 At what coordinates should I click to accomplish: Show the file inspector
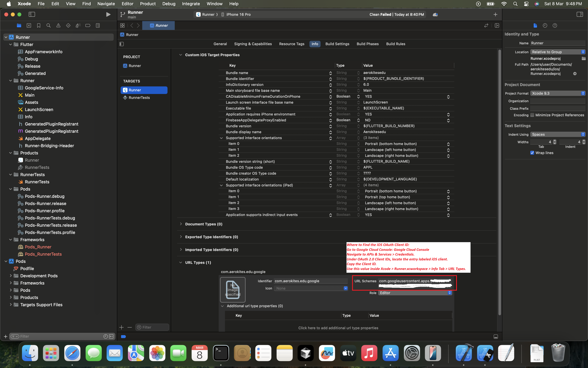click(535, 26)
